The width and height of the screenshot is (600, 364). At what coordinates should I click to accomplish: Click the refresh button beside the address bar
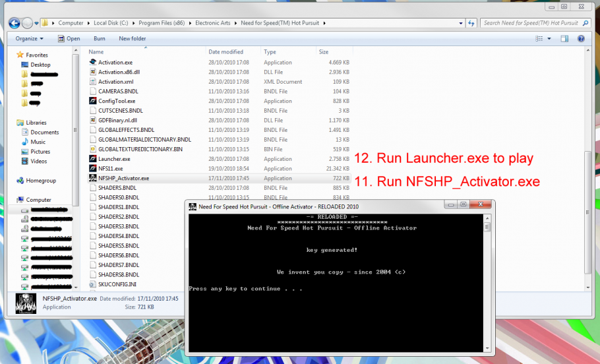471,23
